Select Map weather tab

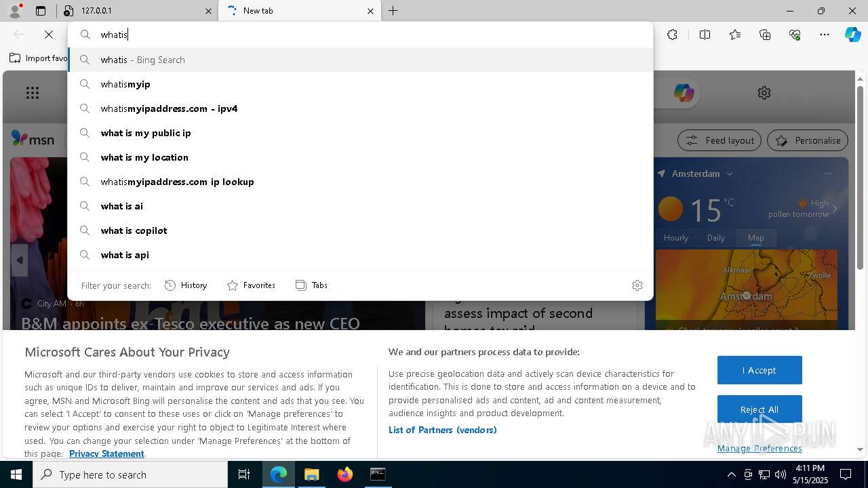tap(755, 238)
